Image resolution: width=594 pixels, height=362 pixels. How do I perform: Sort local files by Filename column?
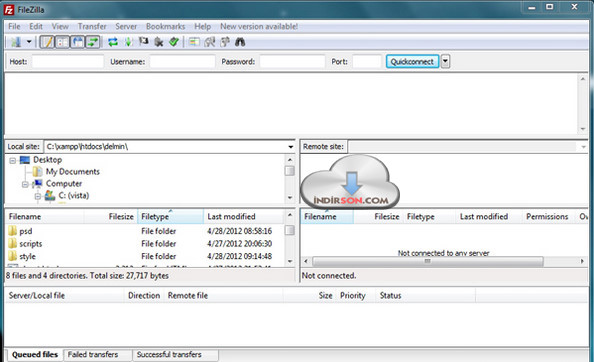[x=45, y=217]
